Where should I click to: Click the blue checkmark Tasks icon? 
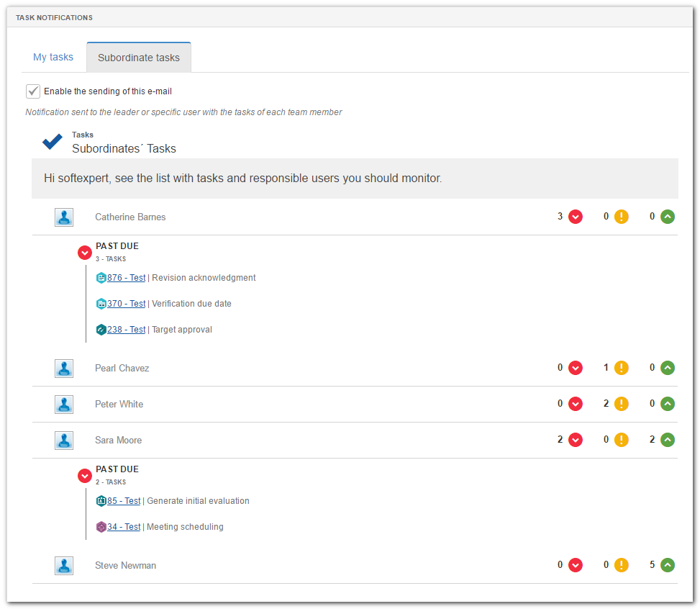point(53,142)
